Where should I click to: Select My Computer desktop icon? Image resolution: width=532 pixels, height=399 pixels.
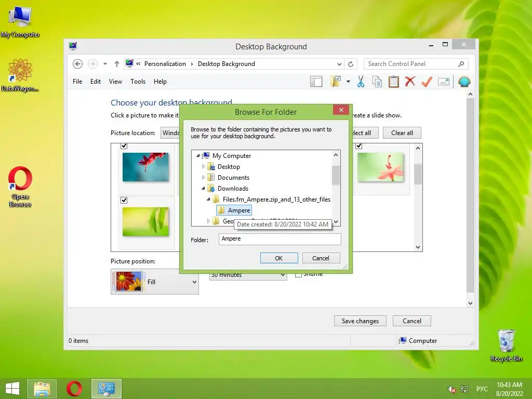(x=20, y=21)
